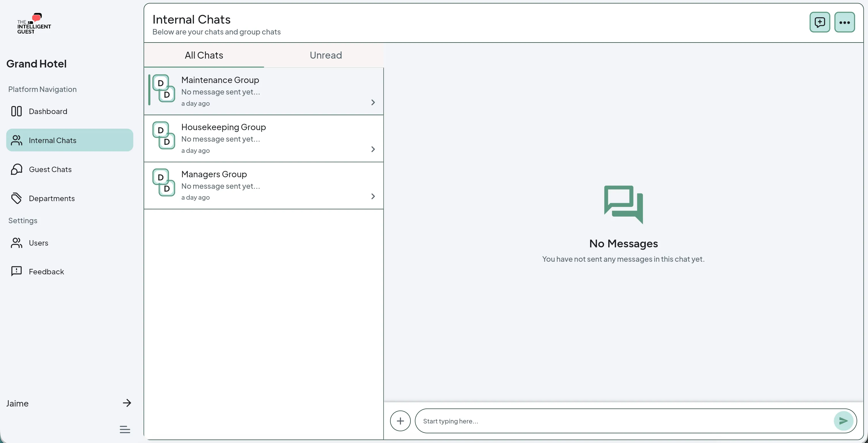Image resolution: width=868 pixels, height=443 pixels.
Task: Open Guest Chats in sidebar
Action: (x=69, y=169)
